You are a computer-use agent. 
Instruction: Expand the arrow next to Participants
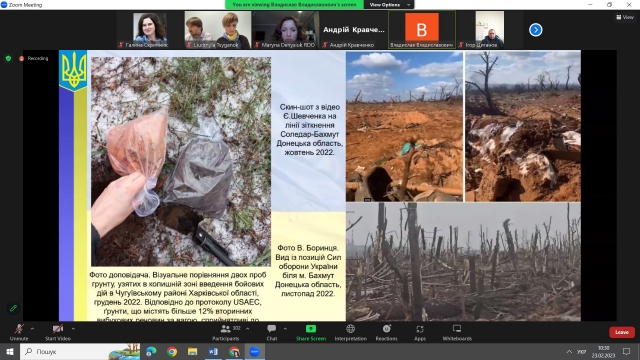tap(247, 329)
